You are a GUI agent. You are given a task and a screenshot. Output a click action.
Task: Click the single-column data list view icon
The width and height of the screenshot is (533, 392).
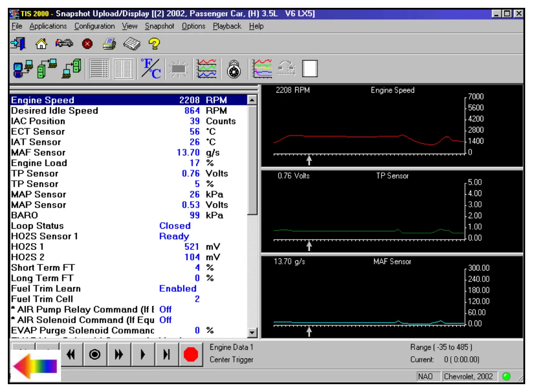pyautogui.click(x=100, y=69)
